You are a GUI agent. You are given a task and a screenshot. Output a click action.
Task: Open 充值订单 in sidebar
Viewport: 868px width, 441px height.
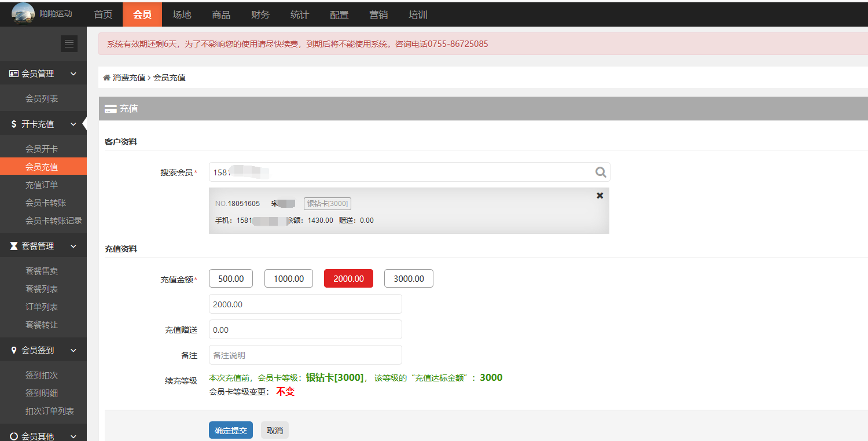pyautogui.click(x=42, y=185)
